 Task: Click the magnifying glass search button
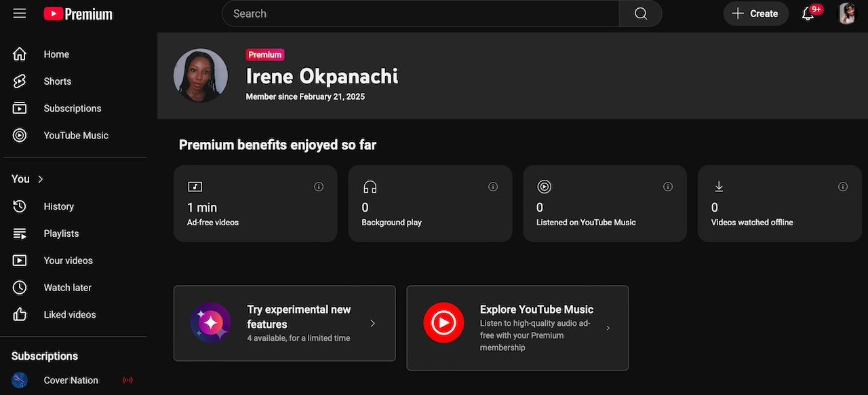[x=641, y=14]
